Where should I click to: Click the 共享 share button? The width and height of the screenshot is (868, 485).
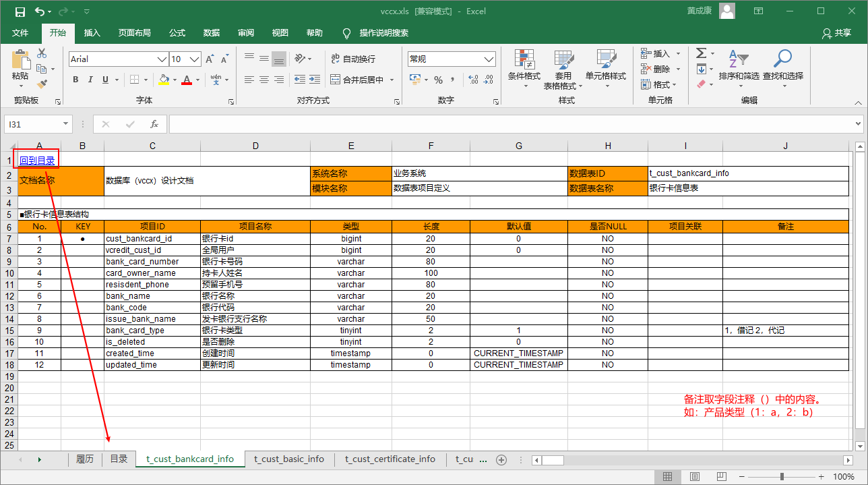(837, 33)
